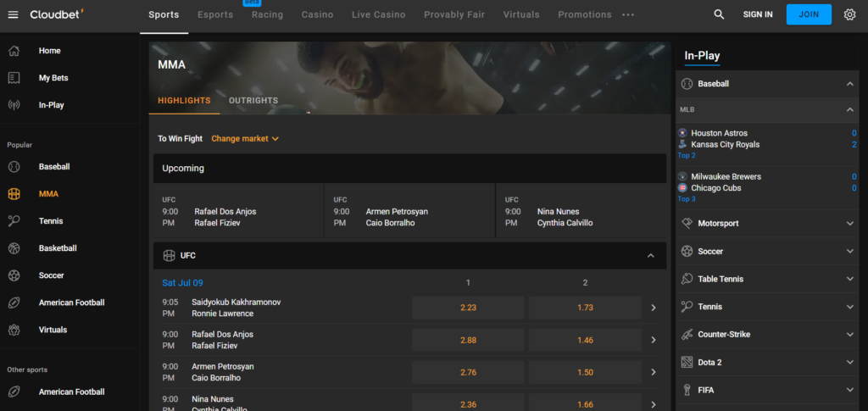Viewport: 868px width, 411px height.
Task: Open the Live Casino tab
Action: point(379,15)
